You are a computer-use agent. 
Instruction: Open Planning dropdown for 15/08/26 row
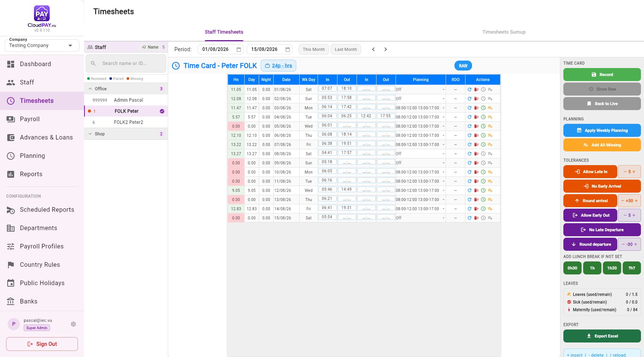420,218
